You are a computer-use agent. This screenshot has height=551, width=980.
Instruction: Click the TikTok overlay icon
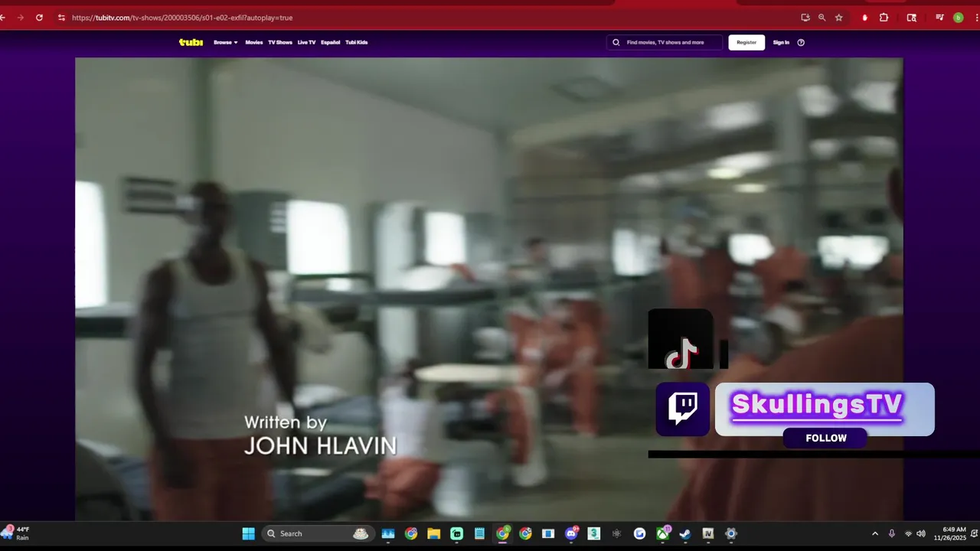click(681, 339)
